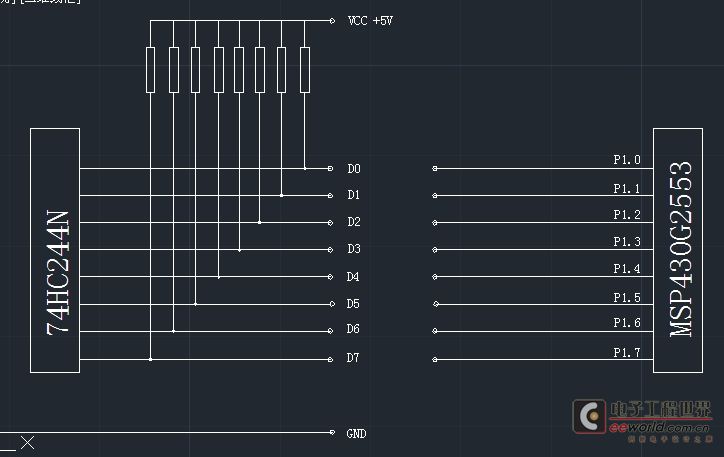Image resolution: width=724 pixels, height=457 pixels.
Task: Select the pull-up resistor wired to the D0 line
Action: [305, 70]
